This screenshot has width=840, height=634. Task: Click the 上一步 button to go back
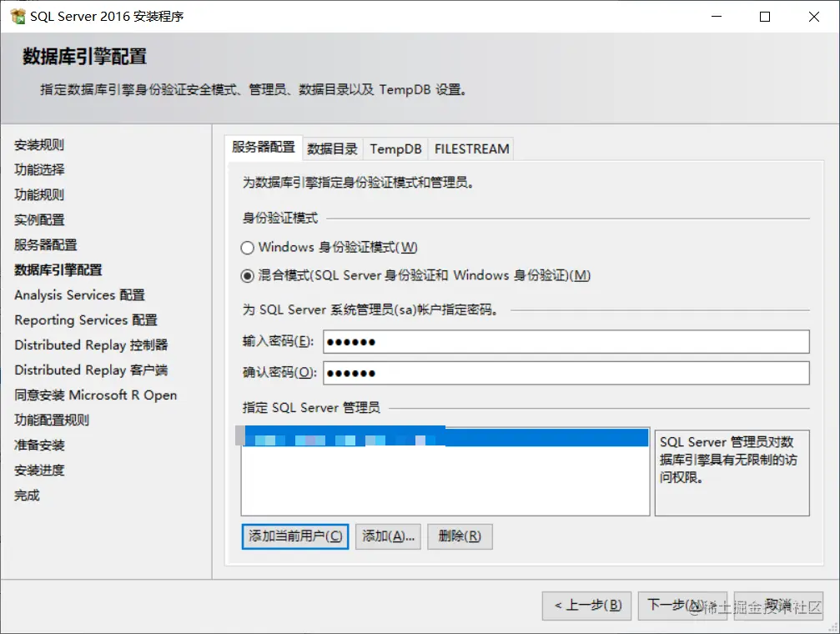[x=586, y=606]
